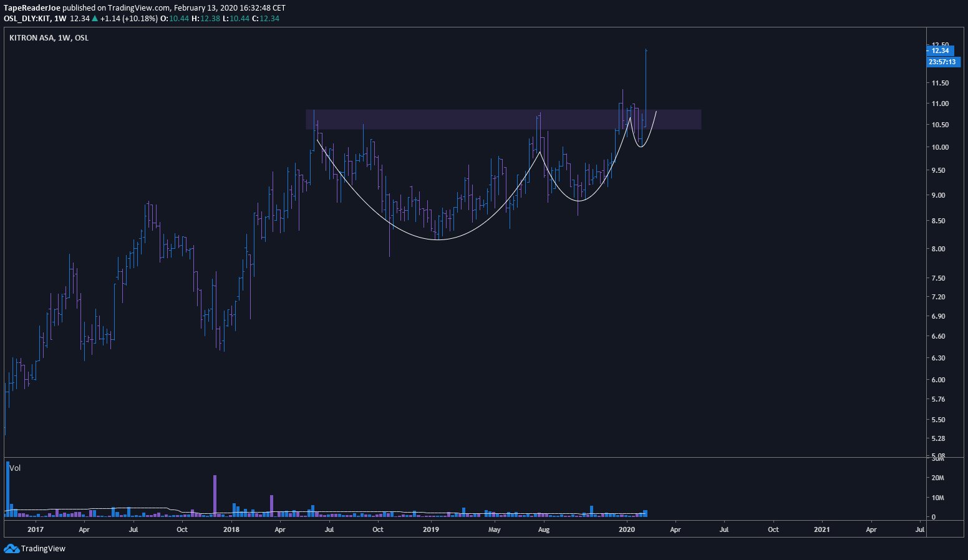Click the KITRON ASA, 1W, OSL chart title
This screenshot has width=968, height=560.
(x=49, y=38)
